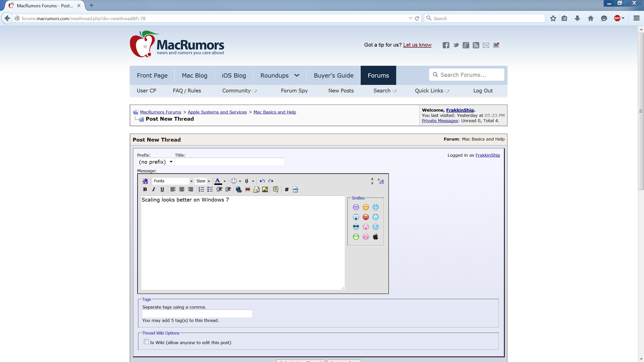Increase indent in the editor
The width and height of the screenshot is (644, 362).
tap(228, 189)
